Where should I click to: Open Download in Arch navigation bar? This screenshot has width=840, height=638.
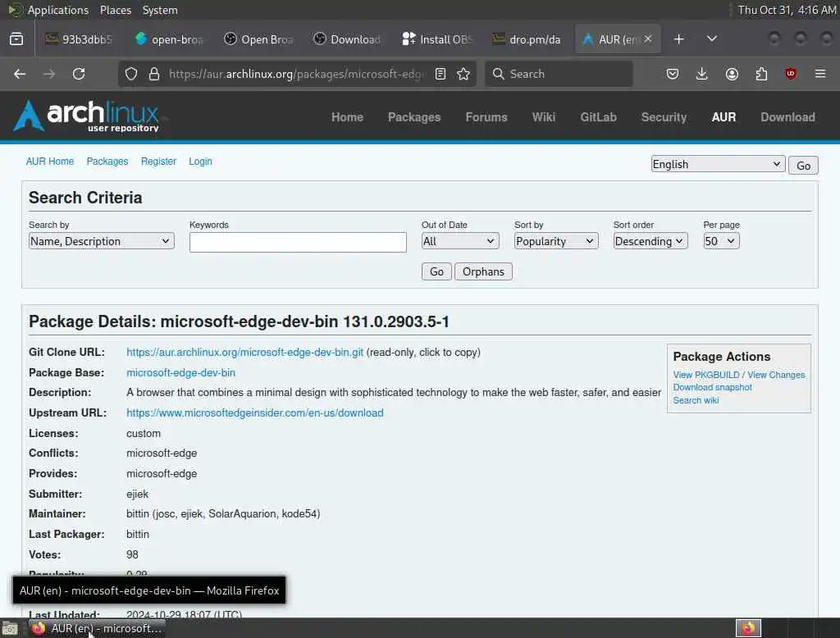[x=787, y=117]
